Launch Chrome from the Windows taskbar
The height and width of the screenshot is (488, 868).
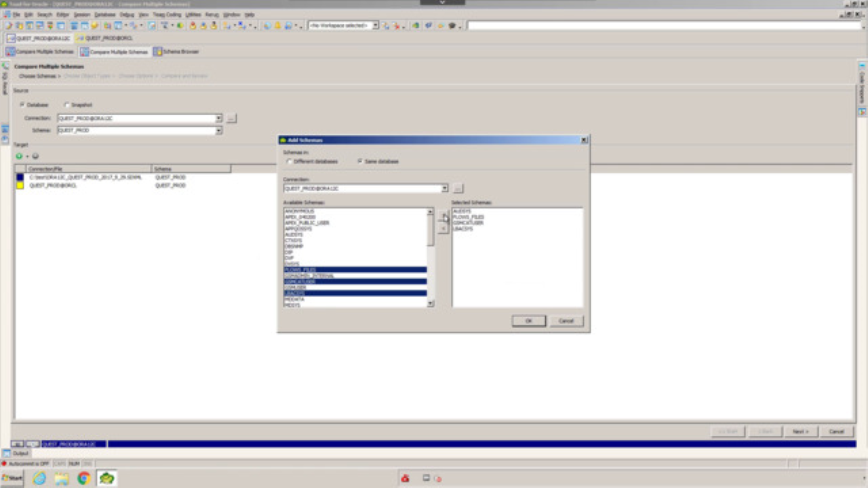tap(83, 478)
